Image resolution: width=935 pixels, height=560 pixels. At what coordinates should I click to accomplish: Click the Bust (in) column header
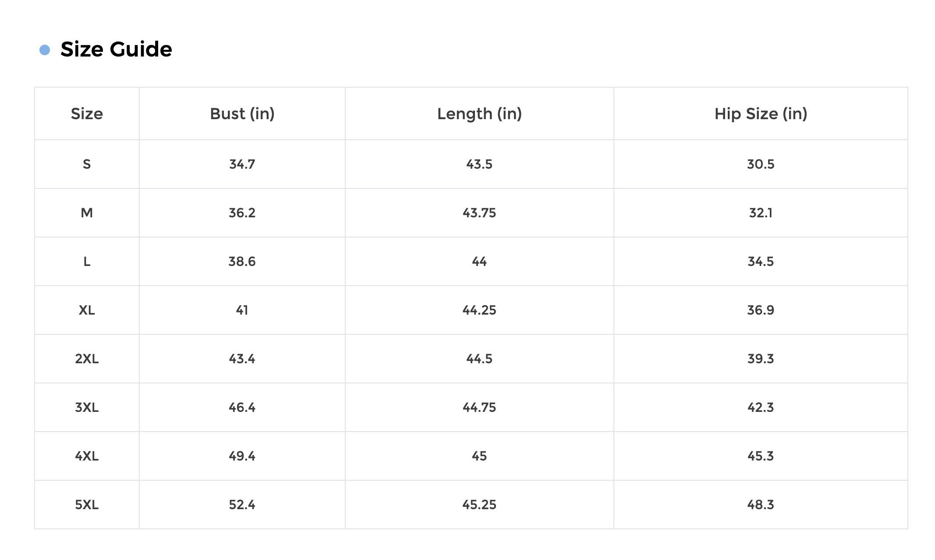(x=242, y=114)
